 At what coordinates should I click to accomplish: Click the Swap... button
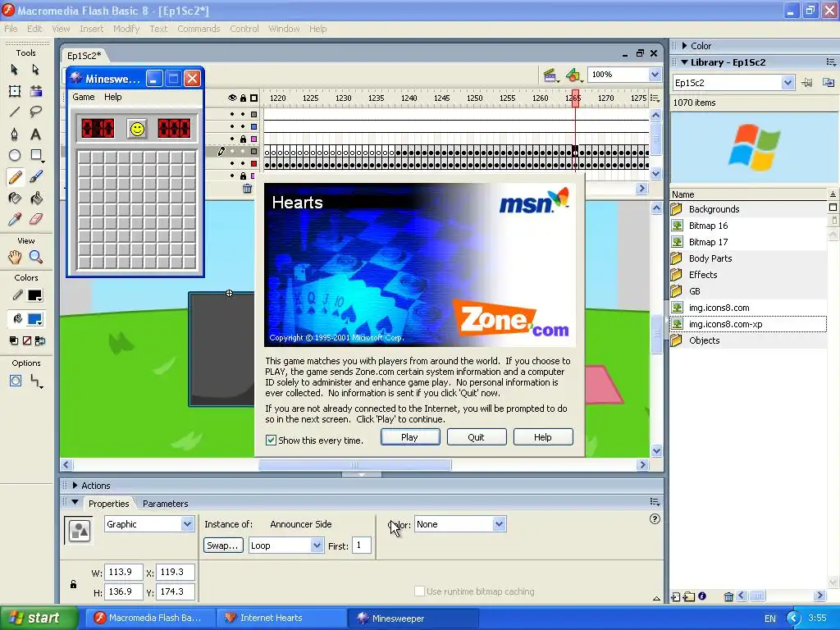coord(223,546)
